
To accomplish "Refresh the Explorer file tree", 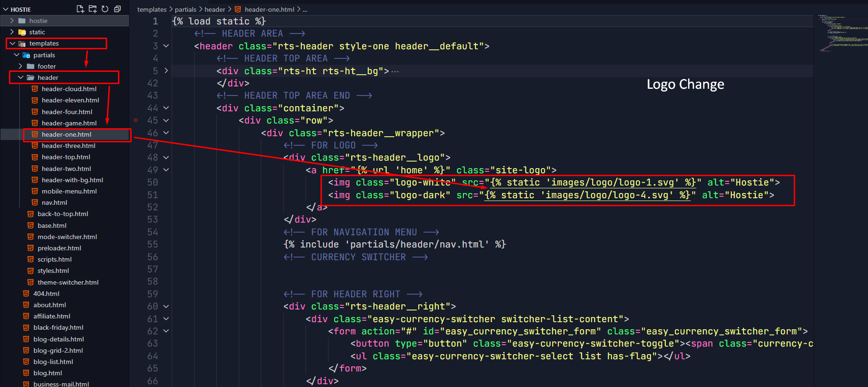I will pyautogui.click(x=105, y=9).
